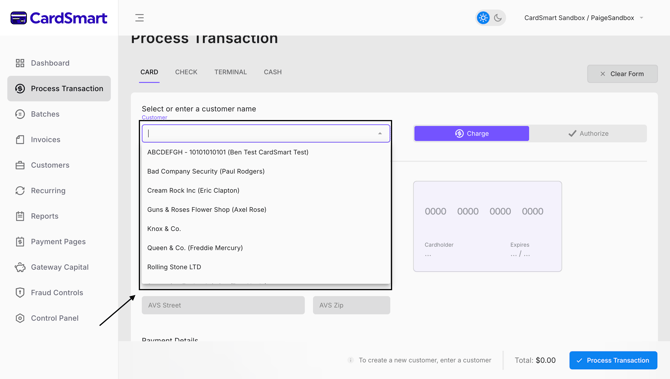Click the AVS Street field

[223, 305]
